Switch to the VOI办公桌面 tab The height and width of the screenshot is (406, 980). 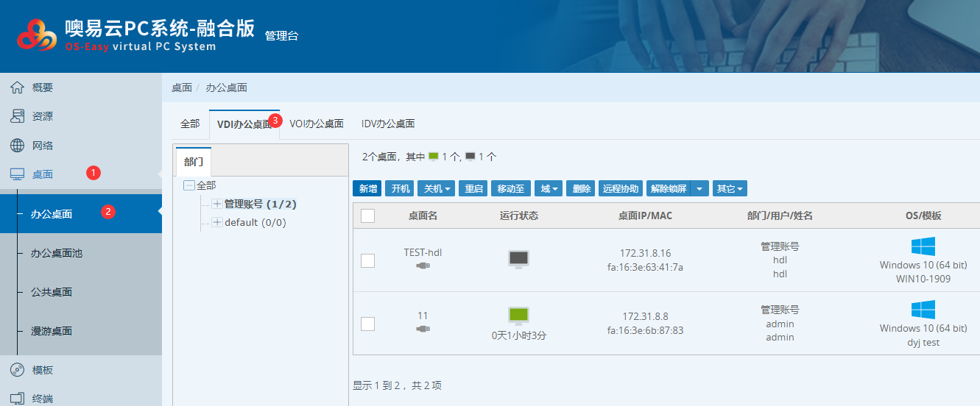(317, 124)
